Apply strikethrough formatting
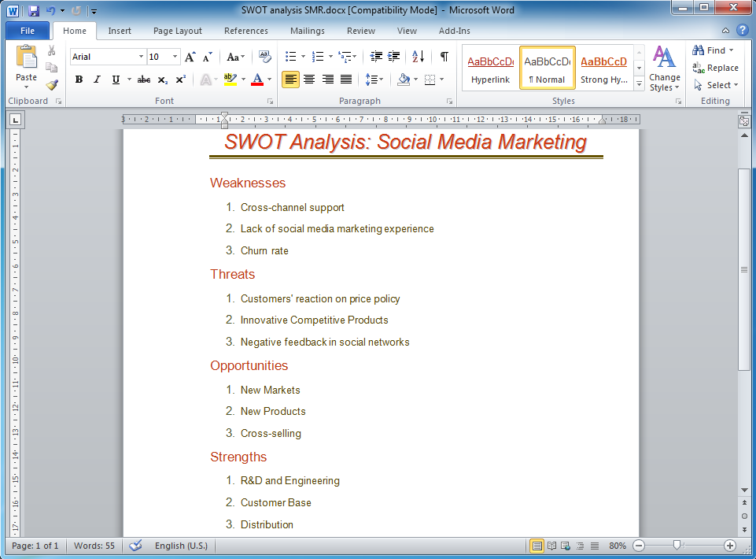 coord(143,80)
